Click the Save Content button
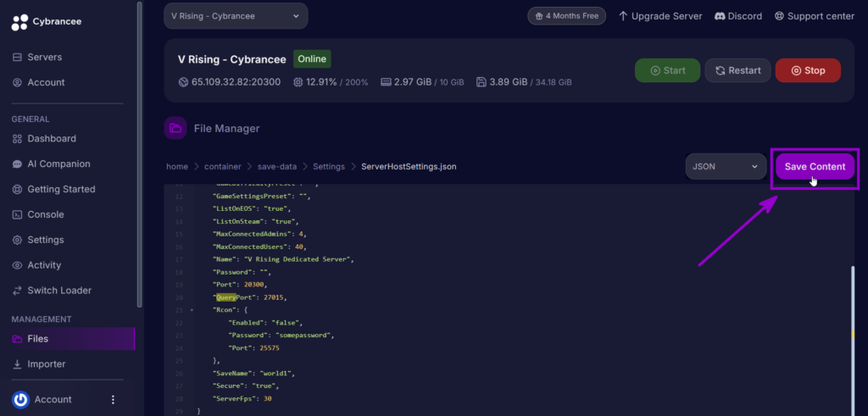868x416 pixels. [815, 167]
